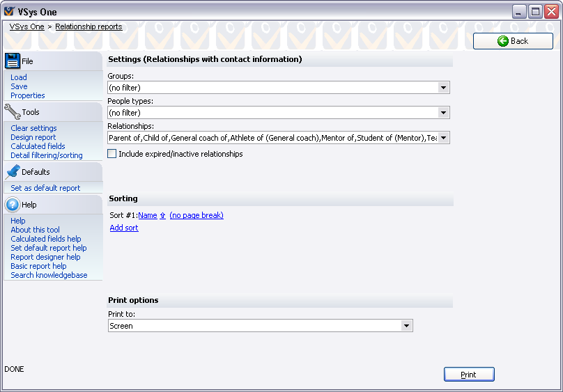Image resolution: width=563 pixels, height=392 pixels.
Task: Click the Print button
Action: tap(469, 375)
